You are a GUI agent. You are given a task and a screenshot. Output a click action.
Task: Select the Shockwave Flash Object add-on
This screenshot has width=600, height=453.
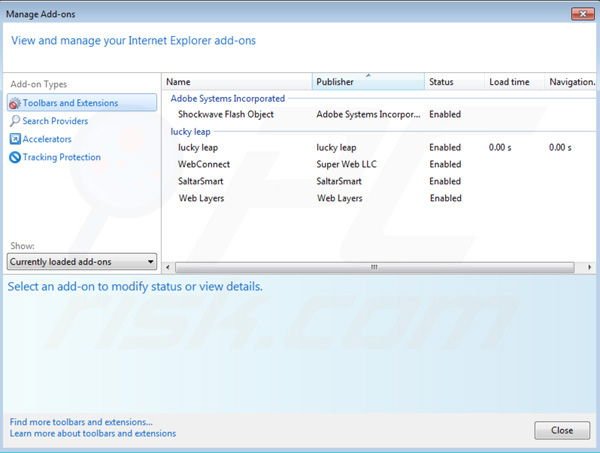[x=226, y=115]
